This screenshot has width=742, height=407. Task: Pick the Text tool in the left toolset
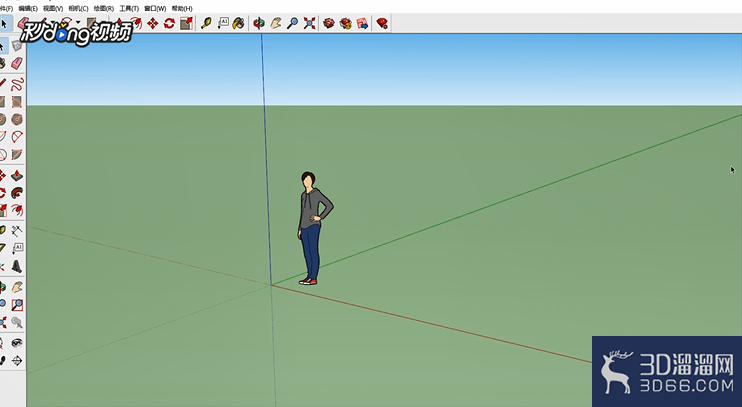pos(17,248)
